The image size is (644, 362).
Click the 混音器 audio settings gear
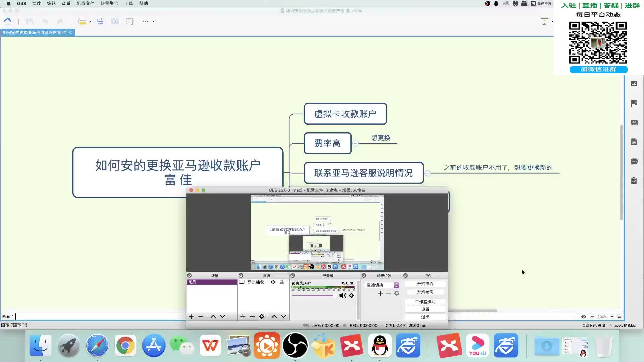[x=352, y=295]
